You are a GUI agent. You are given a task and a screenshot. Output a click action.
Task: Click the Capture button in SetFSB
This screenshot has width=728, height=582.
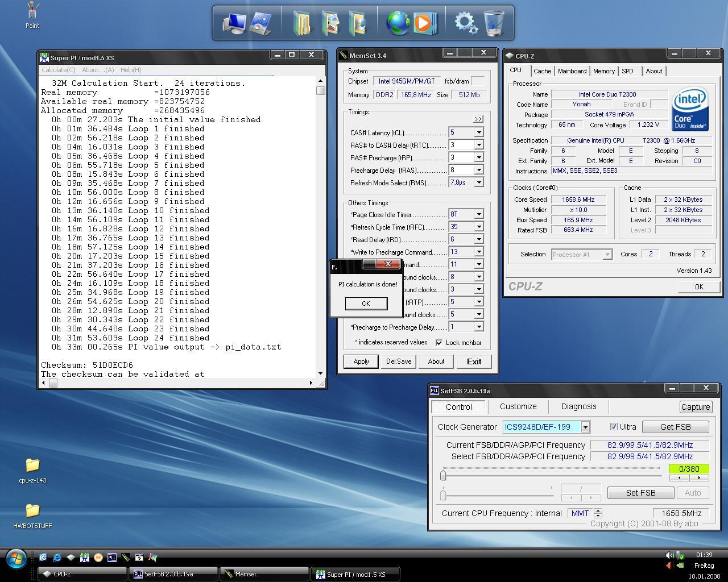coord(696,407)
